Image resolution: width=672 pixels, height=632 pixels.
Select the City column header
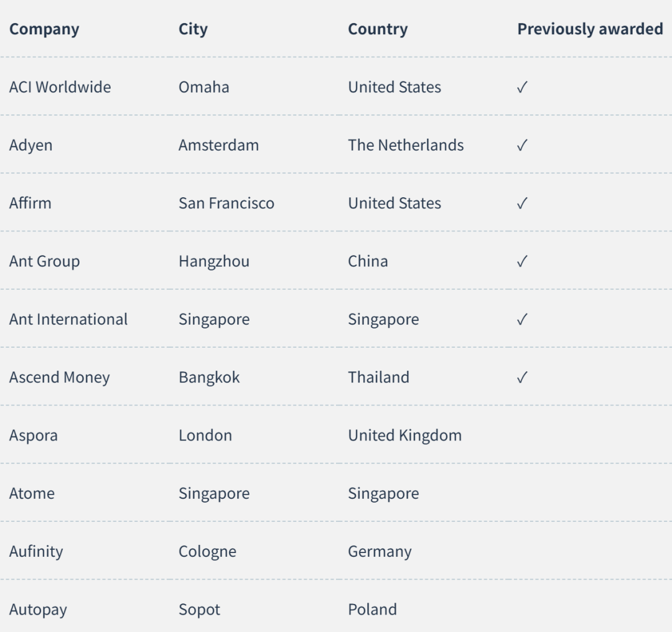[x=193, y=30]
